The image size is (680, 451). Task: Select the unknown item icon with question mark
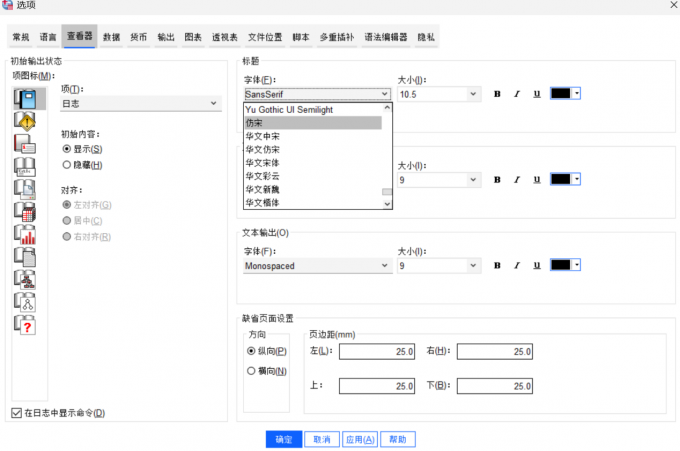25,325
